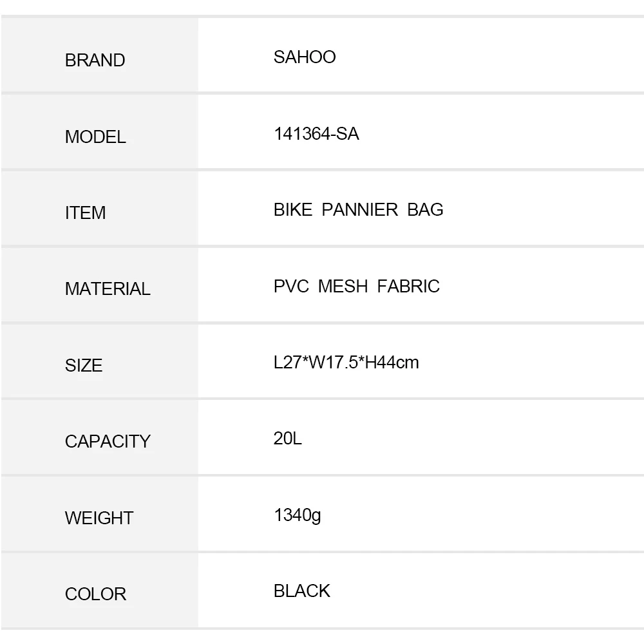
Task: Select the model number 141364-SA
Action: 316,133
